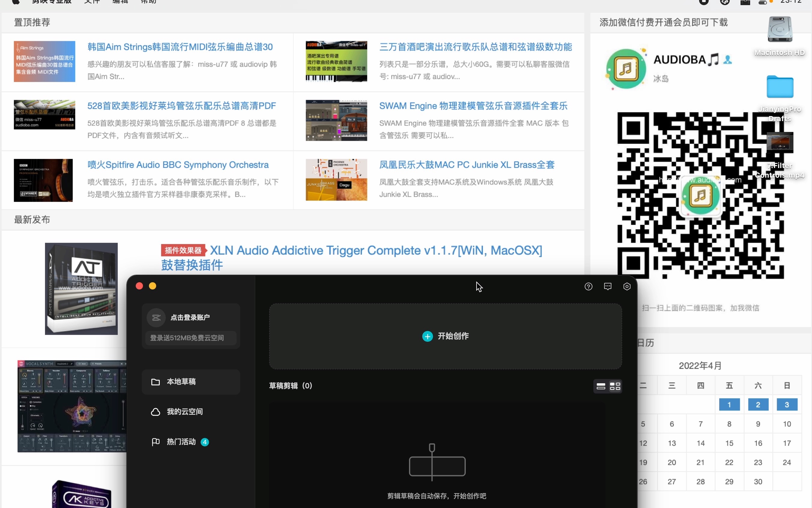The image size is (812, 508).
Task: Minimize JianyingPro with the yellow button
Action: click(152, 286)
